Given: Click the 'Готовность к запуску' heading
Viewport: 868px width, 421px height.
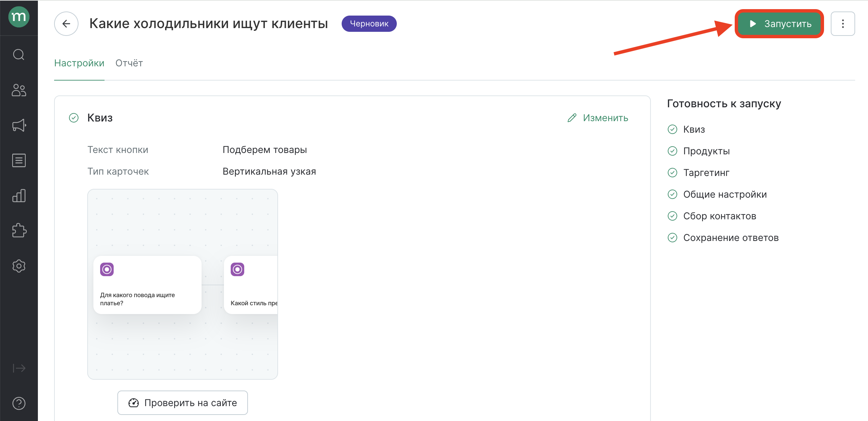Looking at the screenshot, I should coord(724,104).
